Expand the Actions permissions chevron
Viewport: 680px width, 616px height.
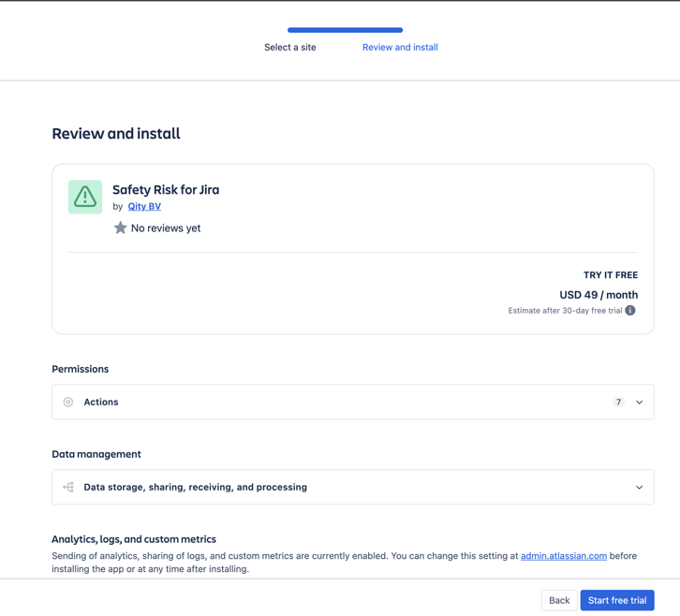pyautogui.click(x=639, y=403)
